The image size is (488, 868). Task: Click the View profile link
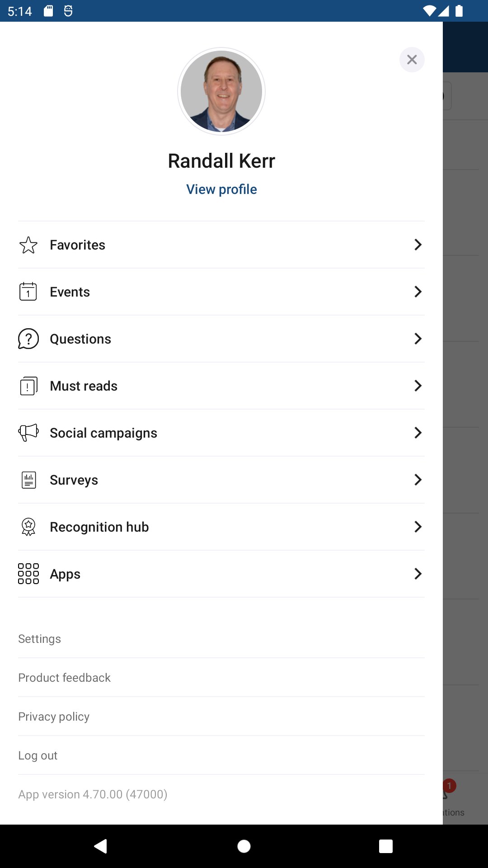coord(221,189)
